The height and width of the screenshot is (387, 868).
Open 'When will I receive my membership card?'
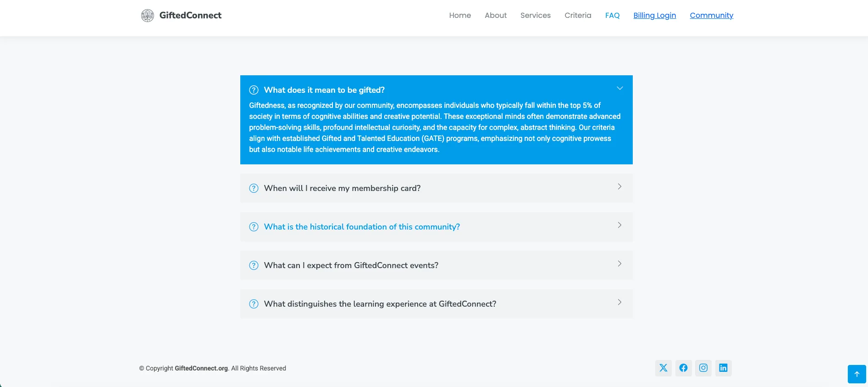[342, 188]
